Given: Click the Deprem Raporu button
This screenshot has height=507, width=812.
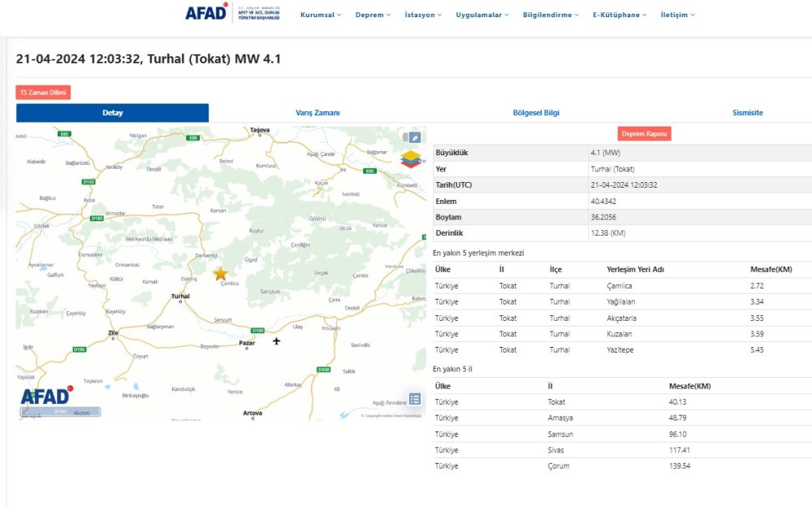Looking at the screenshot, I should [644, 132].
